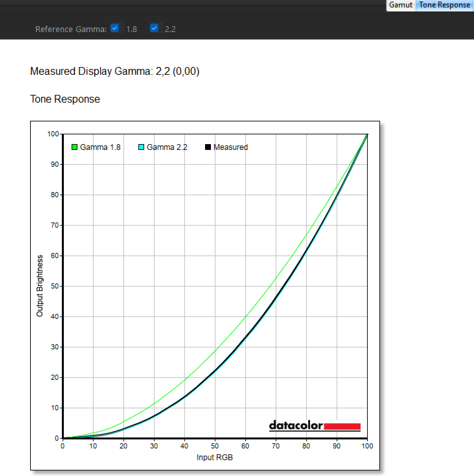Click the 1.8 label beside its checkbox

click(132, 29)
